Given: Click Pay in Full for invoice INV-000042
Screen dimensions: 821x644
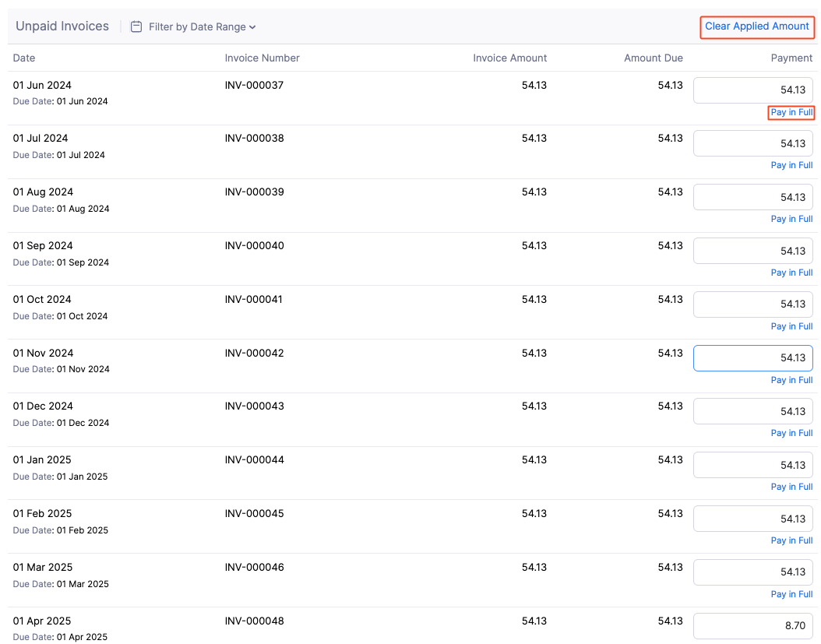Looking at the screenshot, I should click(x=791, y=380).
